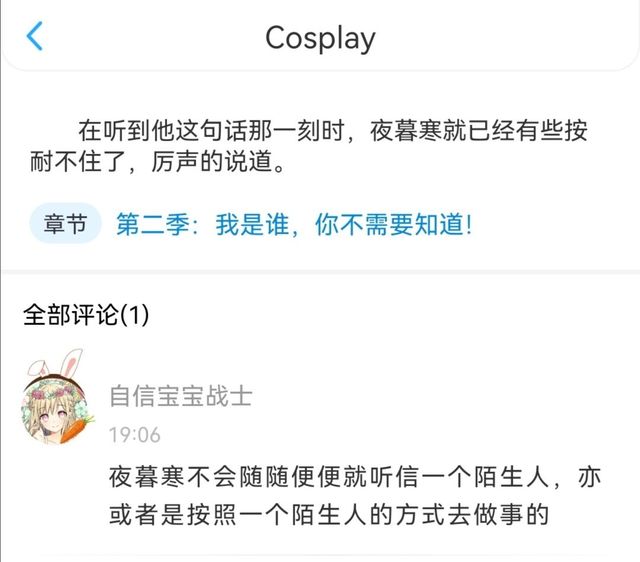Select the 章节 tag badge
640x562 pixels.
click(x=65, y=224)
